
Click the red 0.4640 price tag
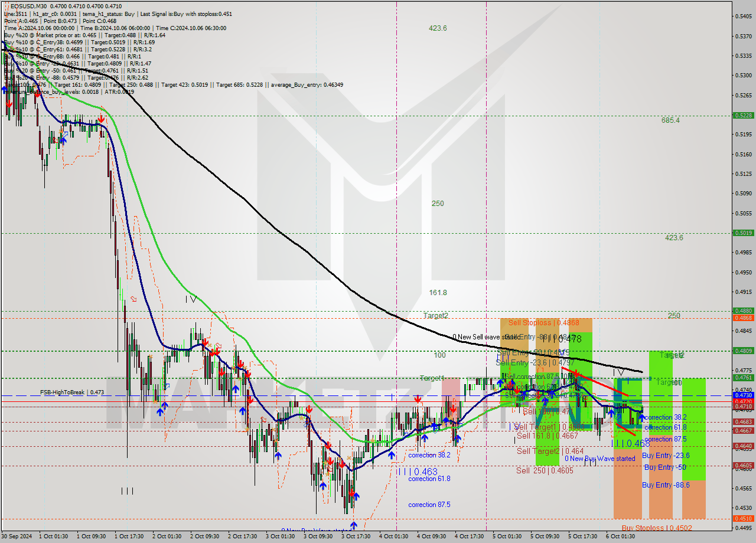[742, 446]
